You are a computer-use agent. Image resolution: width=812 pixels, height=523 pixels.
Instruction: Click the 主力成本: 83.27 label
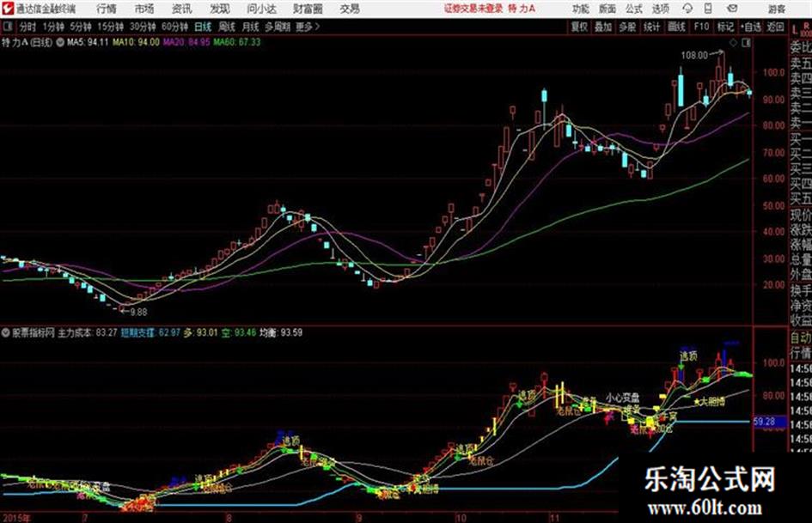coord(87,332)
